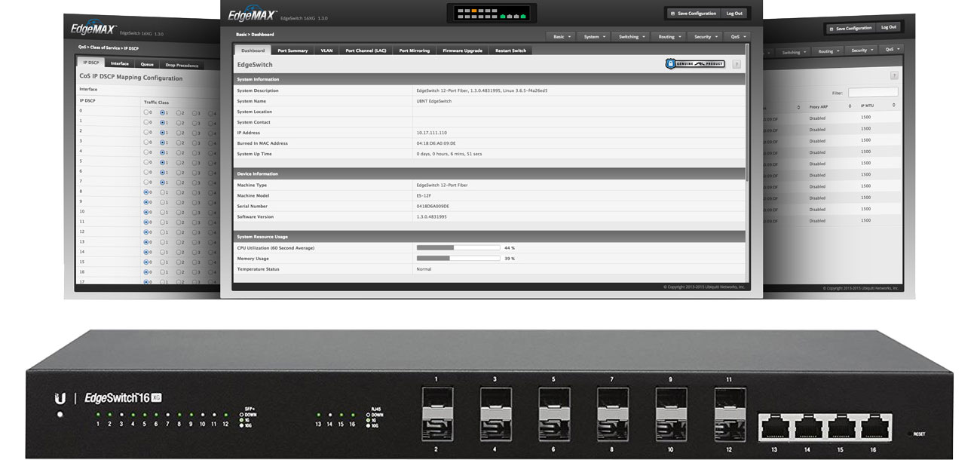980x460 pixels.
Task: Open the Port Mirroring tab
Action: (x=415, y=51)
